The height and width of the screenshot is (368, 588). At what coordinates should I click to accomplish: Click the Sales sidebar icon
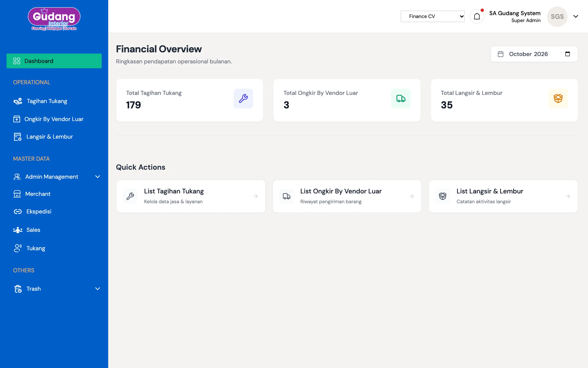(18, 230)
